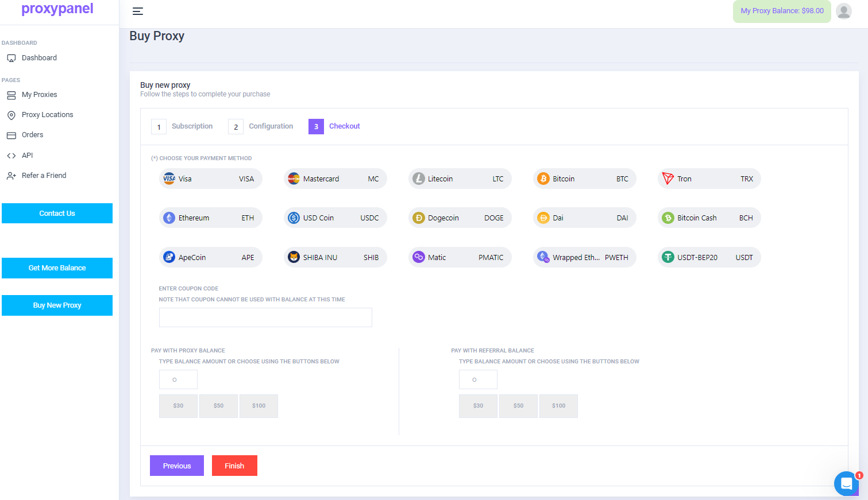
Task: Click the Bitcoin logo icon
Action: 543,179
